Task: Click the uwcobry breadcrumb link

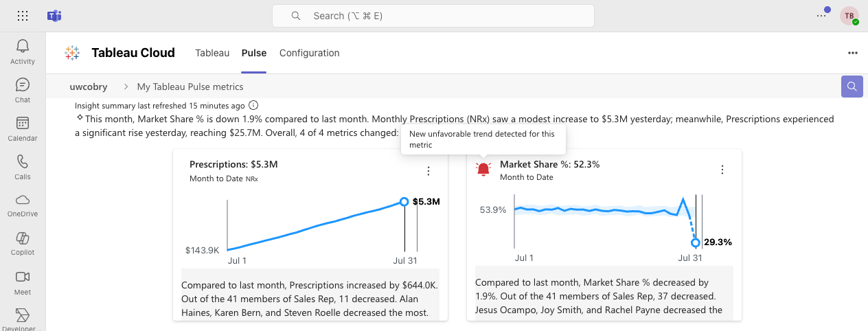Action: click(x=88, y=87)
